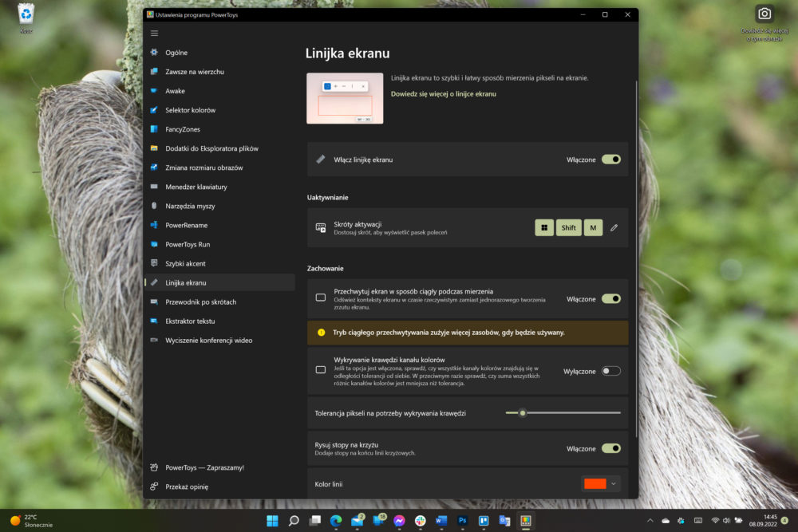Open the Recycle Bin on desktop
Screen dimensions: 798x532
click(x=26, y=18)
